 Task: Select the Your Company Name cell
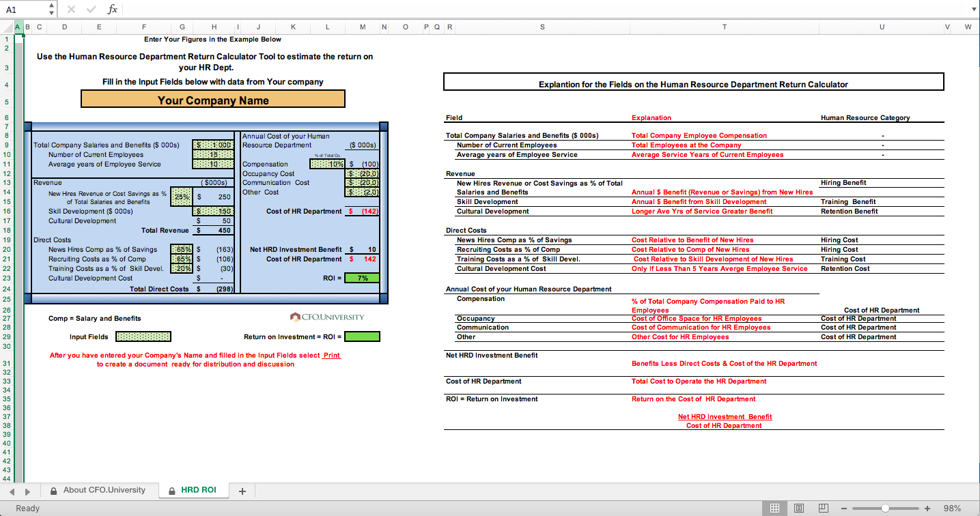(x=213, y=100)
